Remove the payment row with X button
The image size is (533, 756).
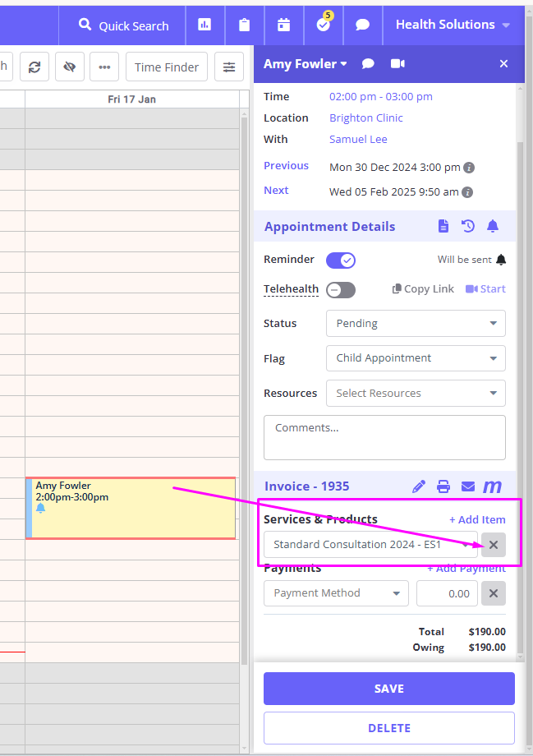494,593
